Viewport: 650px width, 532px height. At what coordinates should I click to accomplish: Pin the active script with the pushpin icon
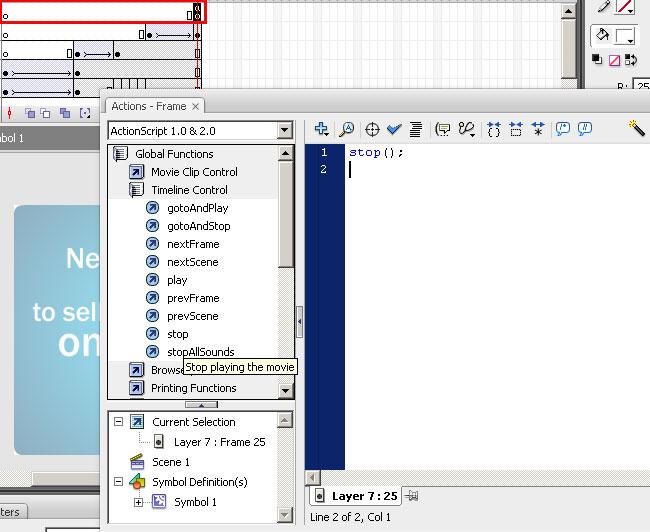click(x=411, y=496)
